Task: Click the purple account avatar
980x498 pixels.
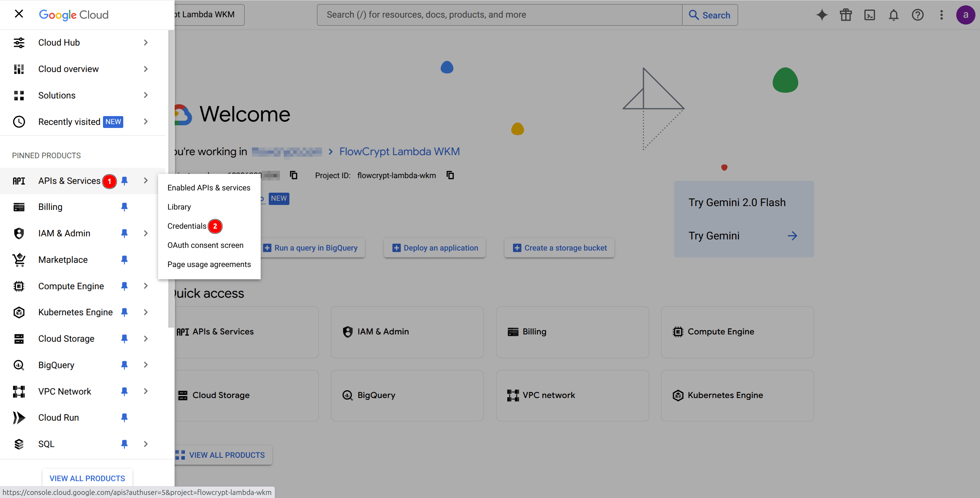Action: tap(965, 15)
